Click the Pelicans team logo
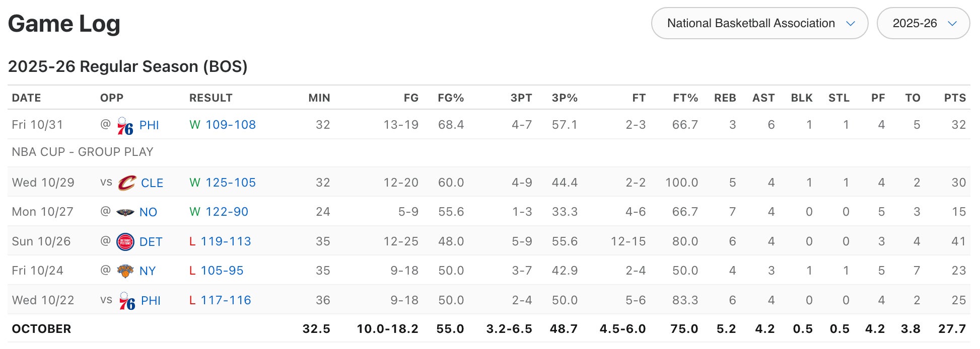 (125, 212)
